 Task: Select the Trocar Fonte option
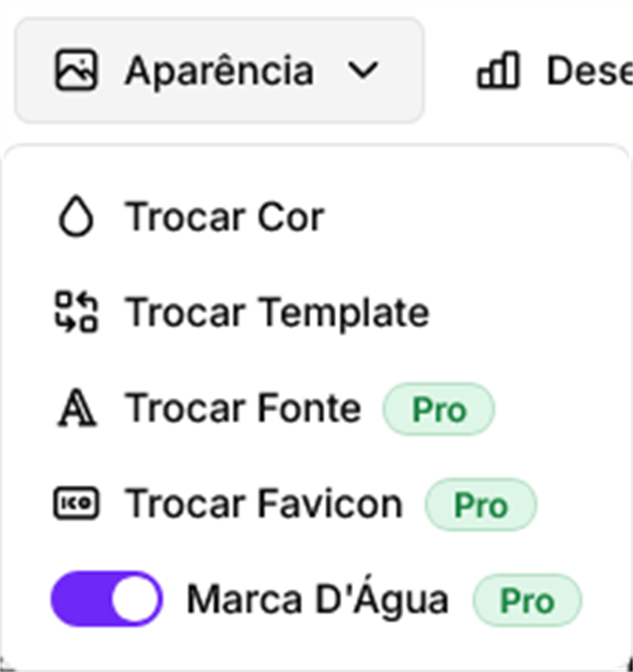[243, 408]
